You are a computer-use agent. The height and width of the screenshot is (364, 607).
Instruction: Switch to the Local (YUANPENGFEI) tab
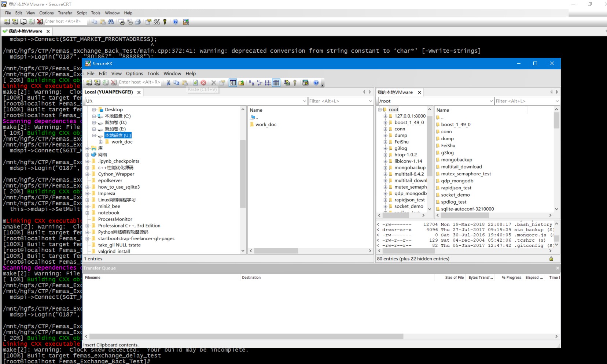point(108,92)
